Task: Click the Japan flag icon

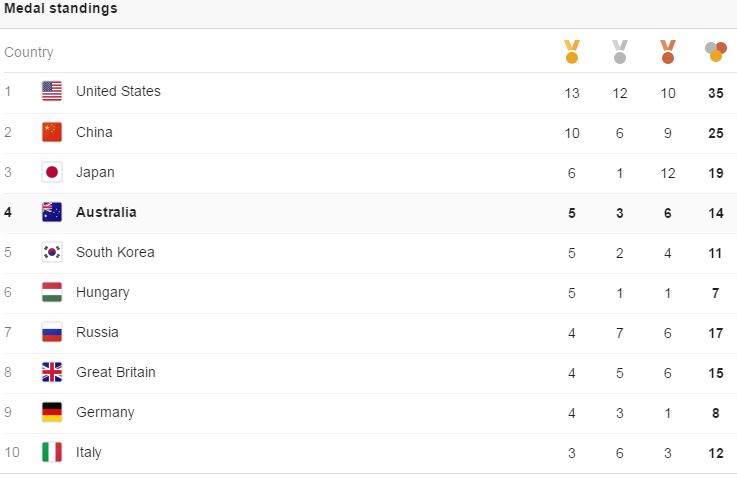Action: coord(52,172)
